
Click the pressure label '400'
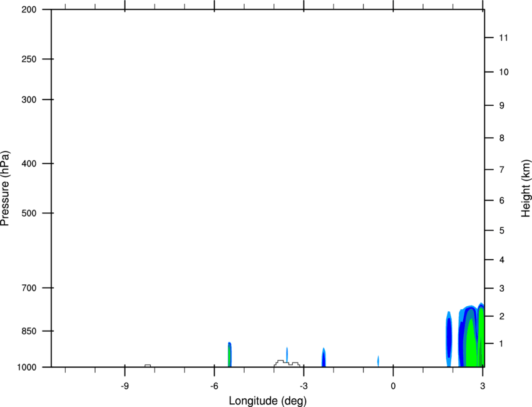point(29,163)
